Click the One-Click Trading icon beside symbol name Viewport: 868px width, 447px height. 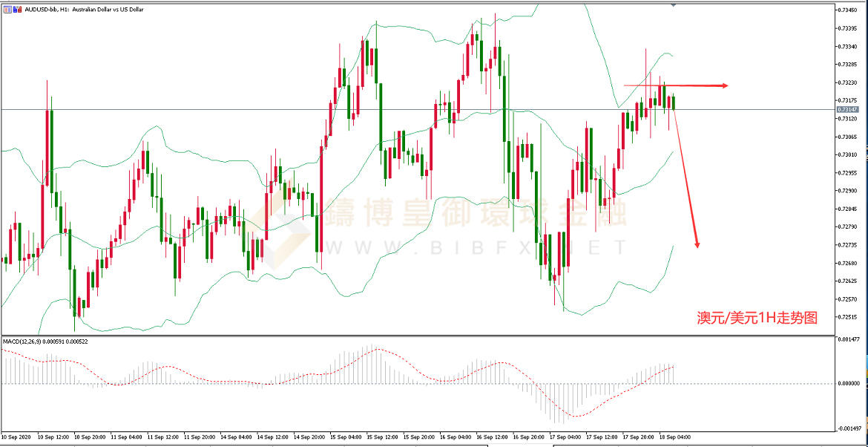pos(16,9)
